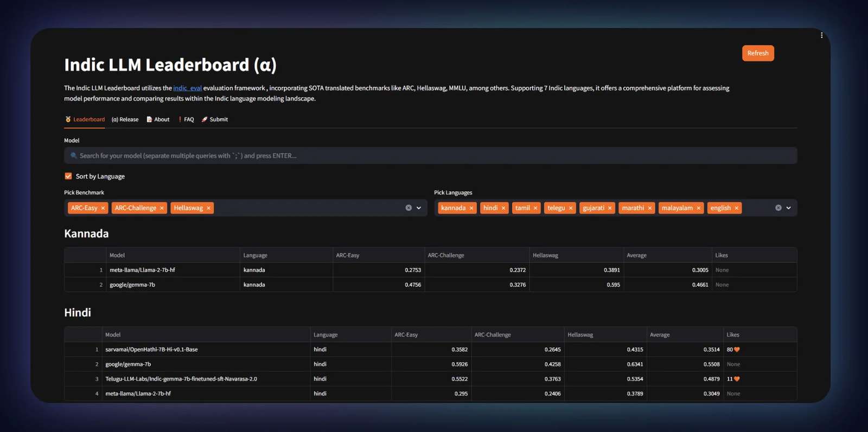Expand the Pick Benchmark dropdown
The height and width of the screenshot is (432, 868).
click(419, 208)
